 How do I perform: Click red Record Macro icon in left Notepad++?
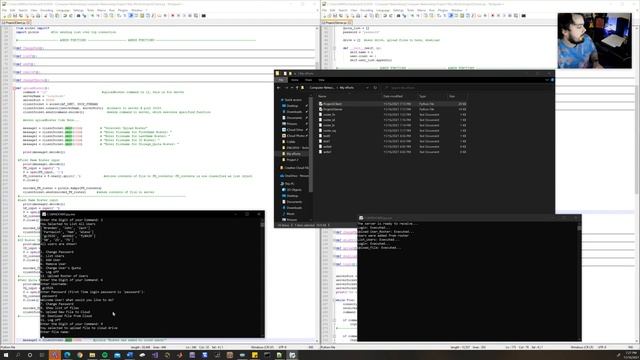click(173, 16)
